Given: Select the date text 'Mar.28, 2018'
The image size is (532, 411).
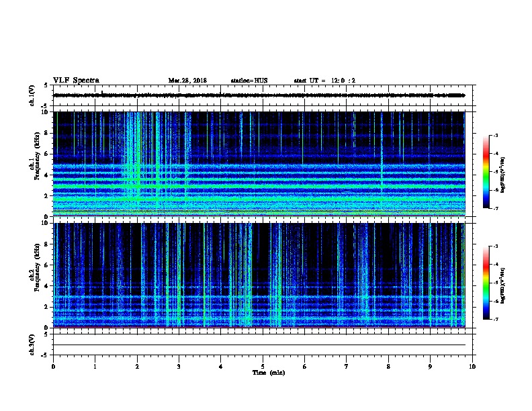Looking at the screenshot, I should point(187,81).
